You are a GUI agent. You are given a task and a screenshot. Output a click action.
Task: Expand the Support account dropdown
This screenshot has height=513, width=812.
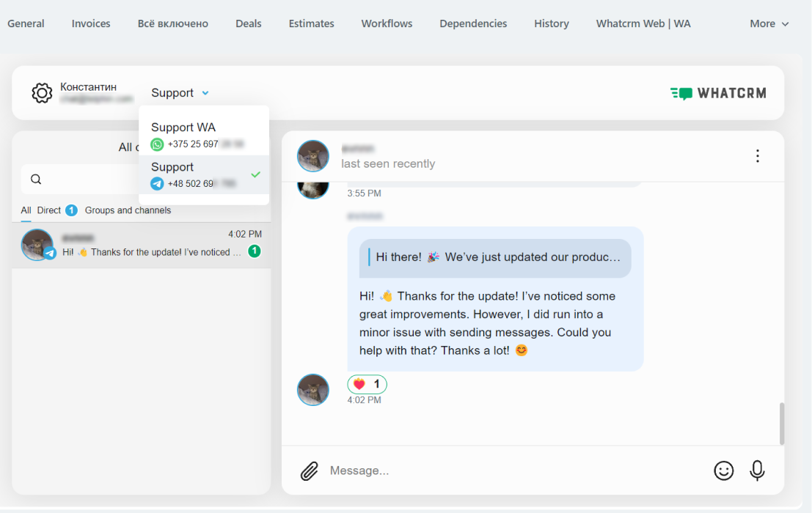[180, 93]
